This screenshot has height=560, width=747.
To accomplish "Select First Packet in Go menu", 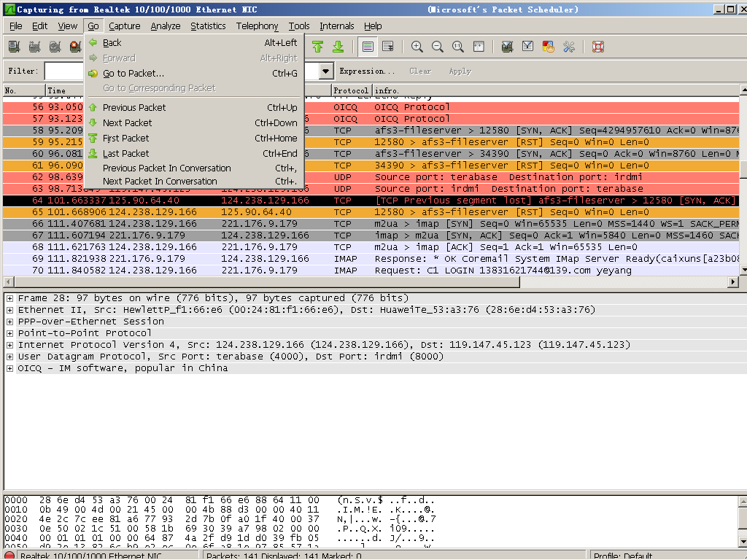I will click(x=194, y=138).
